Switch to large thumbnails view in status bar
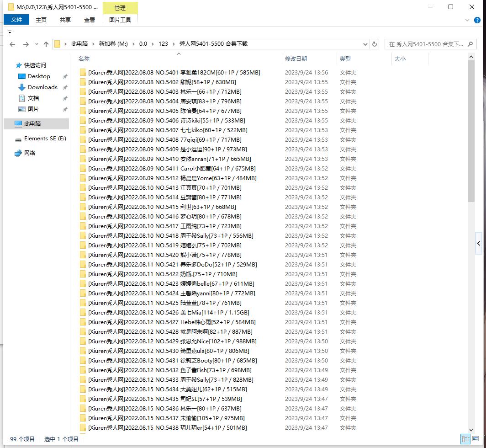Image resolution: width=486 pixels, height=448 pixels. point(475,439)
